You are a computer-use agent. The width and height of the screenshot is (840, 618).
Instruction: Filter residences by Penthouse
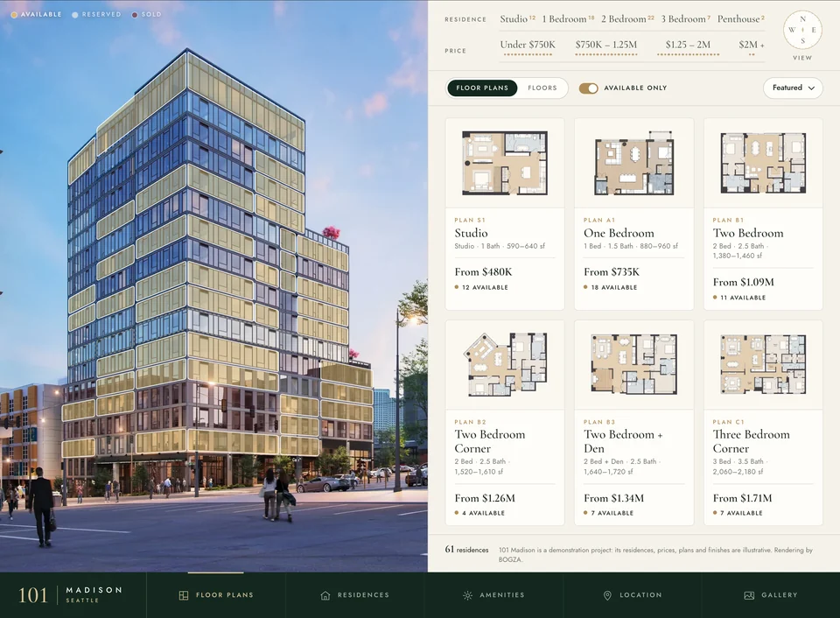[x=741, y=18]
